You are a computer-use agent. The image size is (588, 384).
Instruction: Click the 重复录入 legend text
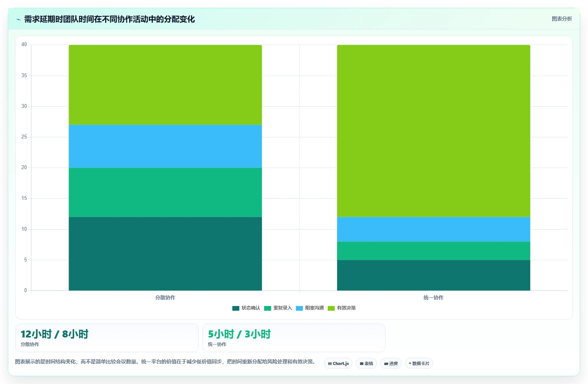(283, 308)
